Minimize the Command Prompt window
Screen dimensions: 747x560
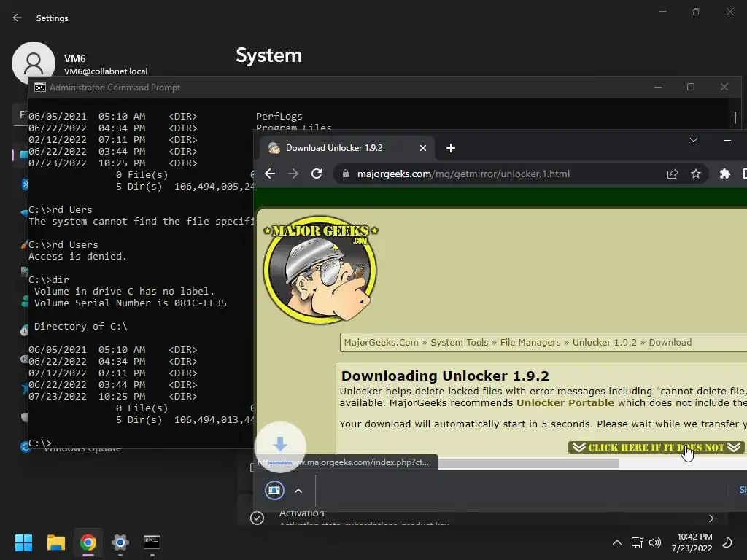coord(658,87)
